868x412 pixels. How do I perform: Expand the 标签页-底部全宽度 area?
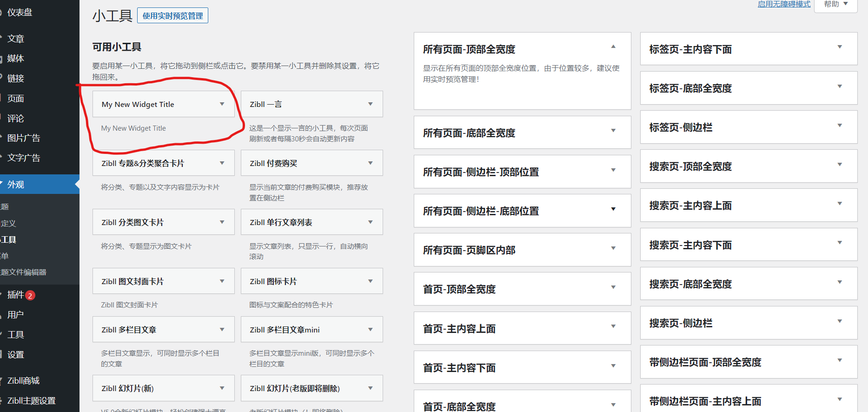[840, 86]
